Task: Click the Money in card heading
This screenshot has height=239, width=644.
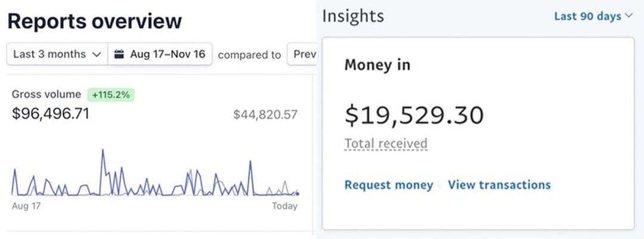Action: 377,65
